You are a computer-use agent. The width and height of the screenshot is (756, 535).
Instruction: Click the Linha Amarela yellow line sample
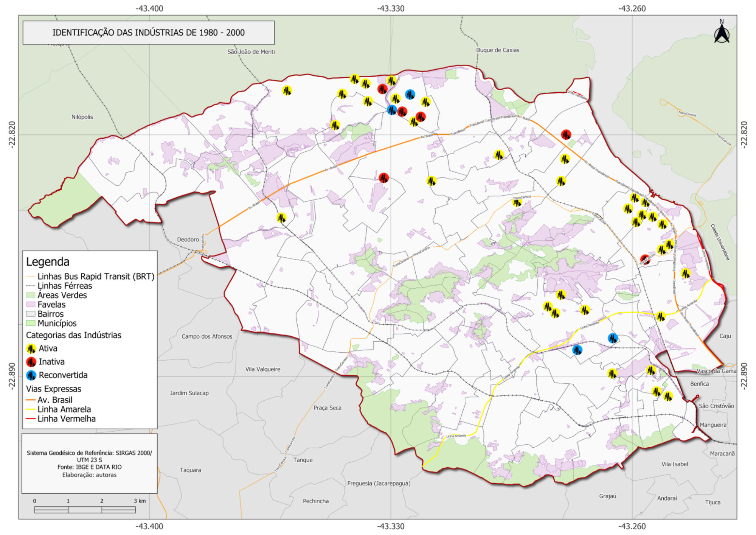pyautogui.click(x=31, y=409)
